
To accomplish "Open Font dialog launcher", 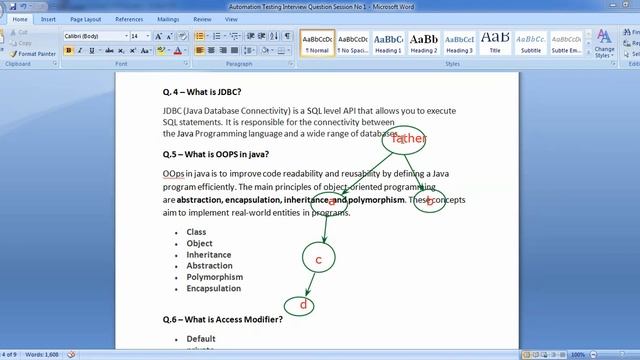I will coord(186,64).
